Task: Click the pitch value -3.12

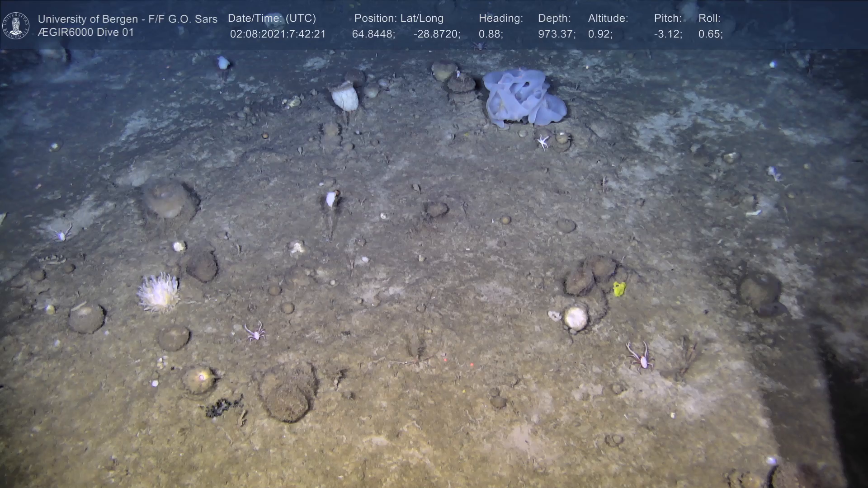Action: point(668,34)
